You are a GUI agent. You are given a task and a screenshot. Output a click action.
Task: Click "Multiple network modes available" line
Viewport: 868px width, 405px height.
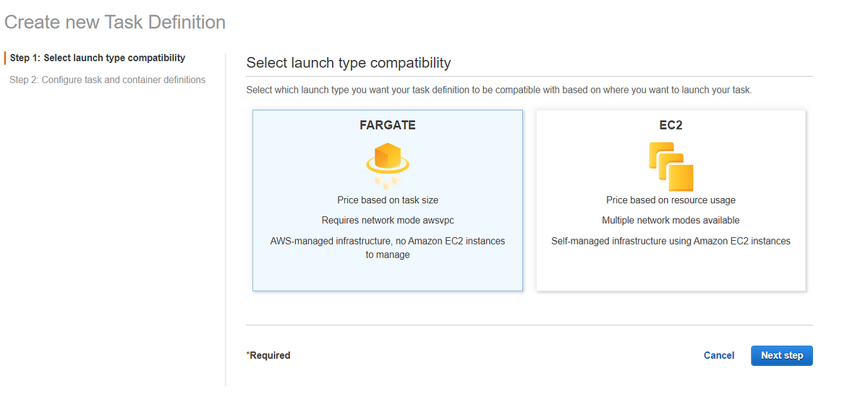click(x=671, y=220)
